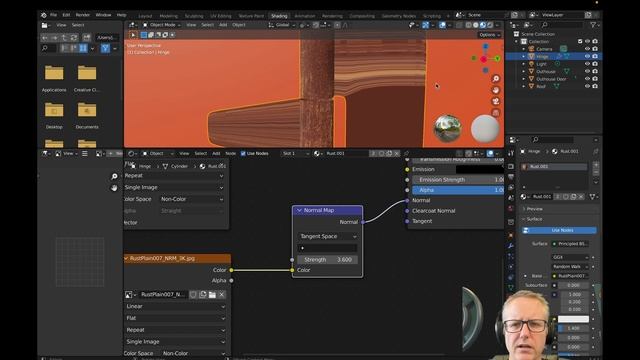The image size is (640, 360).
Task: Switch to the Shading workspace tab
Action: (x=279, y=16)
